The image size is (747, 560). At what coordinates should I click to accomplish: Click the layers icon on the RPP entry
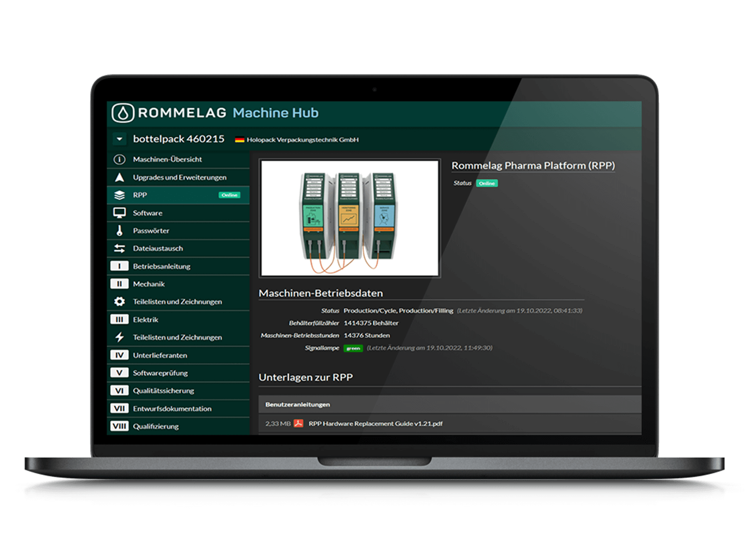[x=120, y=195]
